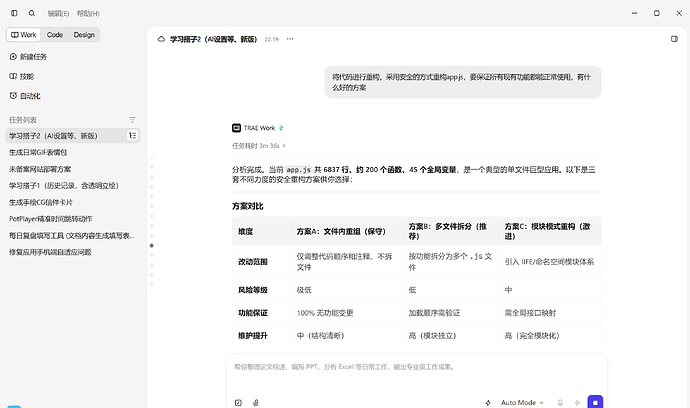Click the 维护提升 row label
This screenshot has height=408, width=690.
click(253, 336)
